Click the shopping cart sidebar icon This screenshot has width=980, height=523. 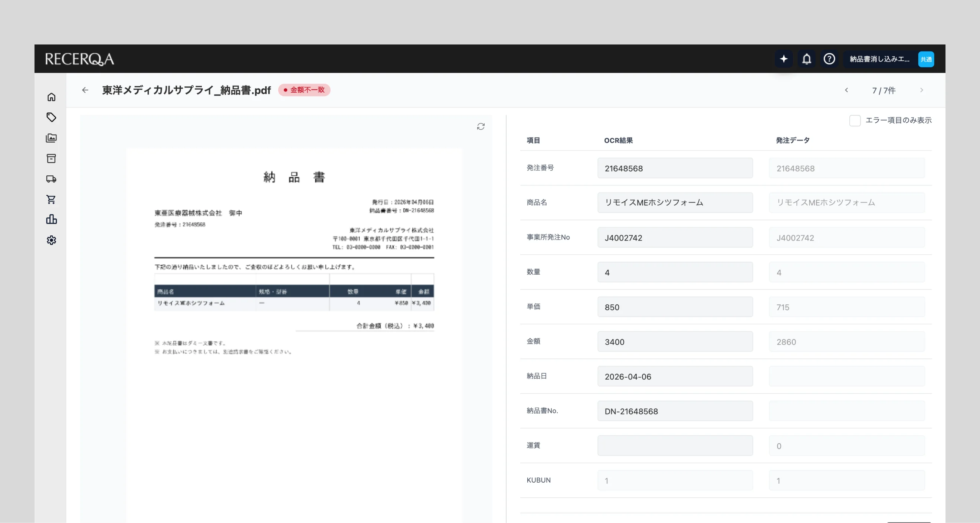click(51, 199)
